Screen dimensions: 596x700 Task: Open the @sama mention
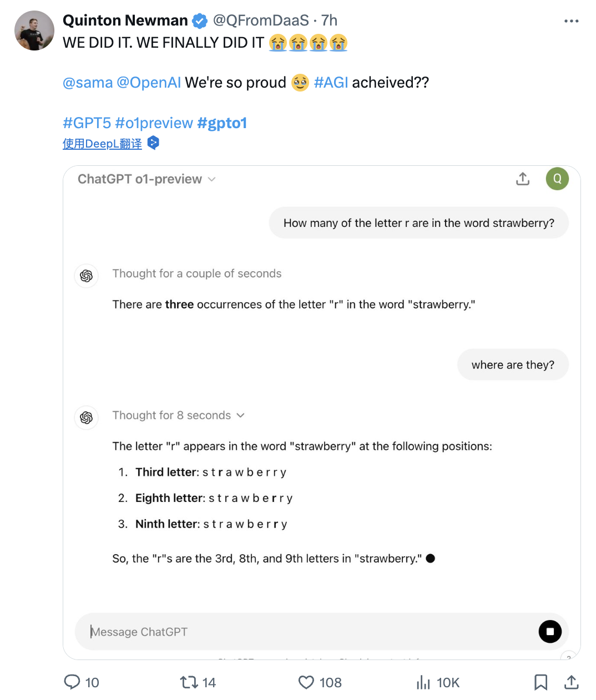point(88,83)
